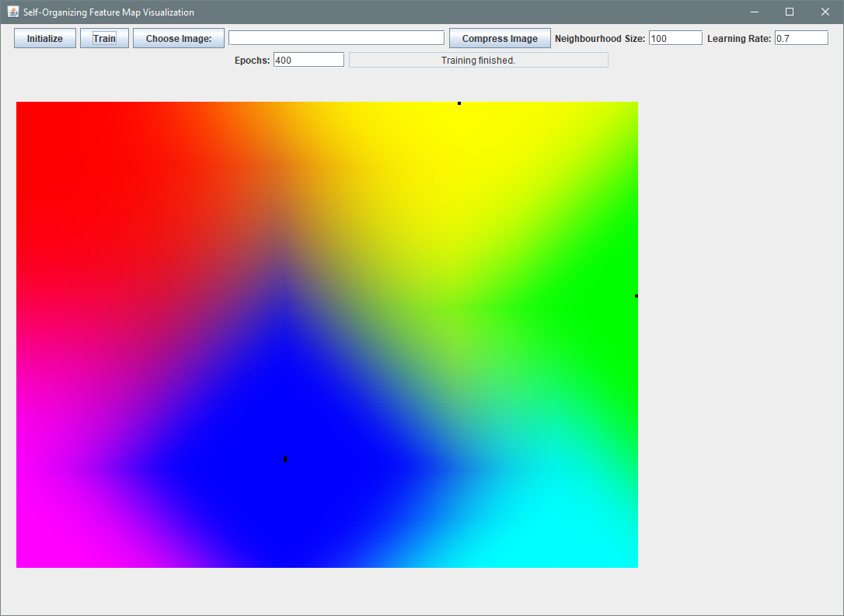This screenshot has height=616, width=844.
Task: Edit the Neighbourhood Size field
Action: click(675, 37)
